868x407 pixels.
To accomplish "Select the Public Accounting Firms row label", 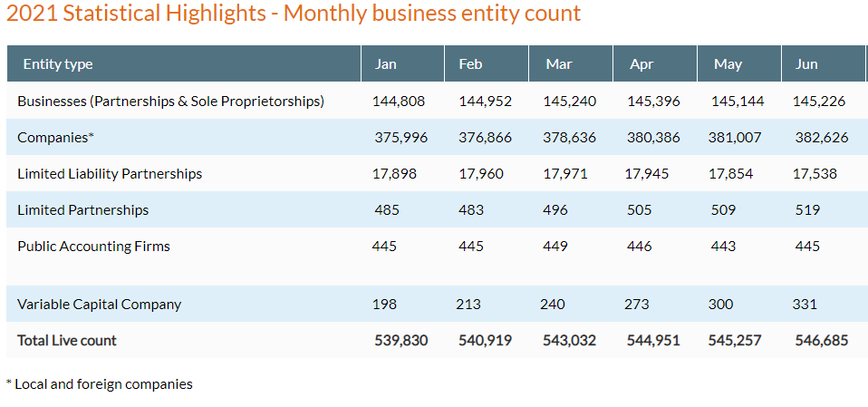I will [x=93, y=246].
